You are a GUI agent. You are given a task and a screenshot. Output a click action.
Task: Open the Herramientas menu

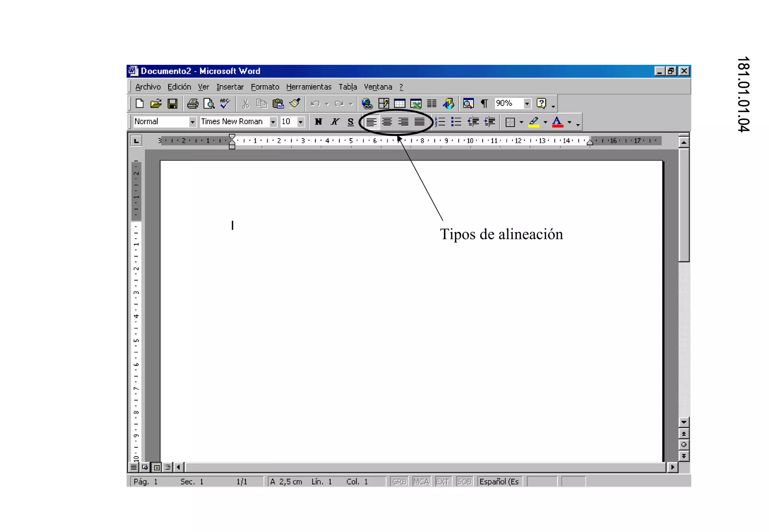309,87
